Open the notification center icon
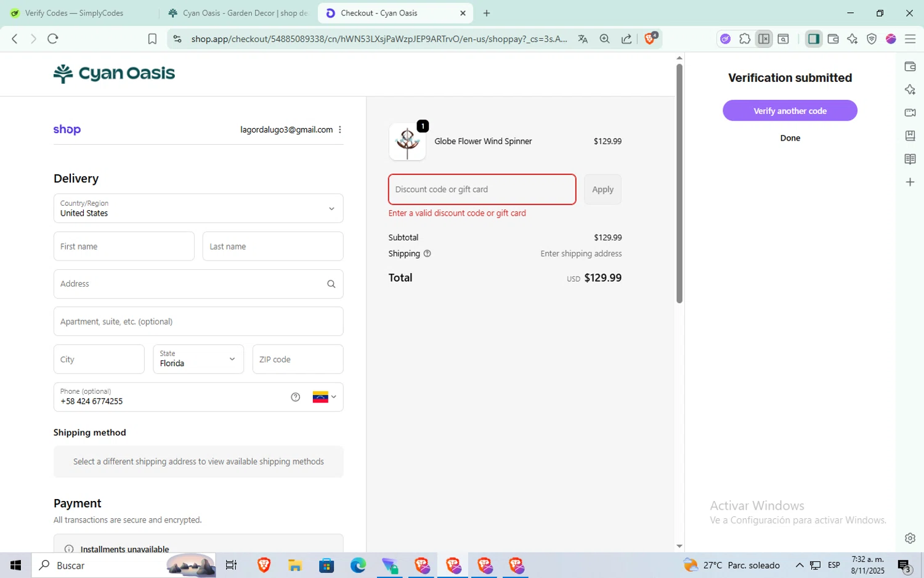This screenshot has height=578, width=924. 905,566
